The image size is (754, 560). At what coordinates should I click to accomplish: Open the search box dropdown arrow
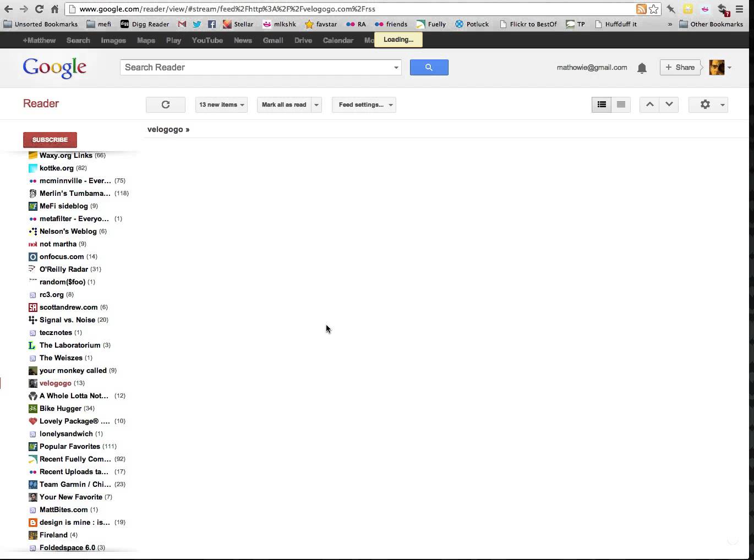pyautogui.click(x=396, y=68)
